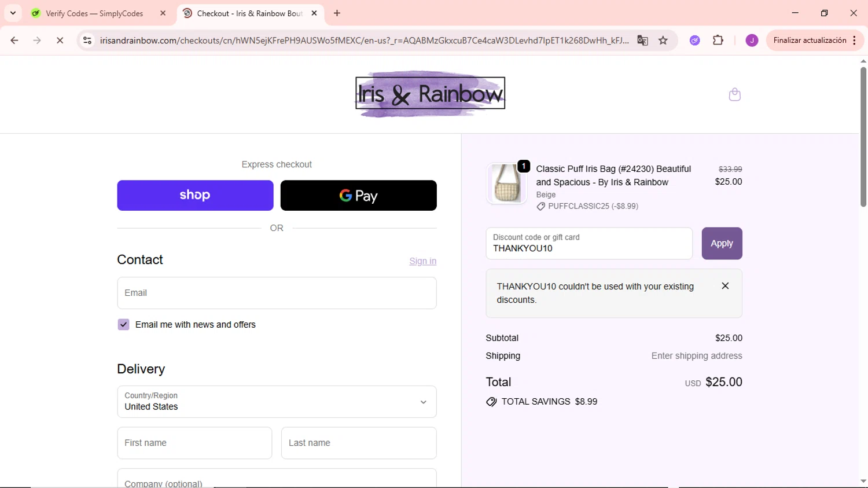The width and height of the screenshot is (868, 488).
Task: Pay with Google Pay button
Action: [x=358, y=195]
